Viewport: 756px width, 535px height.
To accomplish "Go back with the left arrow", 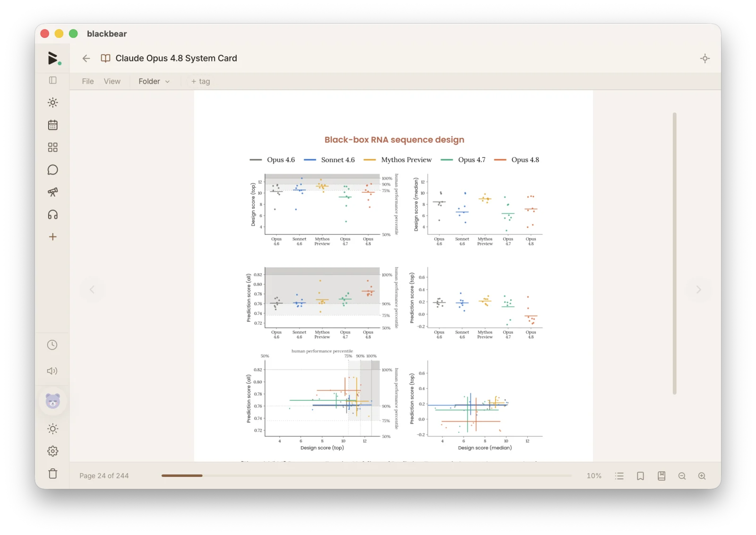I will pos(86,58).
